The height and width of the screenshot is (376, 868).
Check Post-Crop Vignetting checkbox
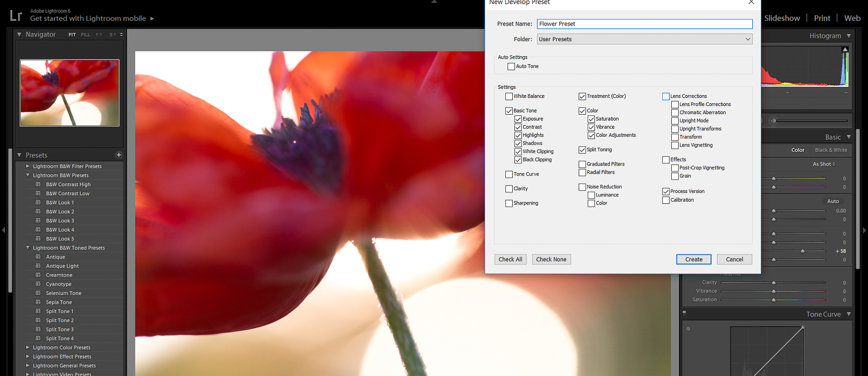click(x=675, y=168)
